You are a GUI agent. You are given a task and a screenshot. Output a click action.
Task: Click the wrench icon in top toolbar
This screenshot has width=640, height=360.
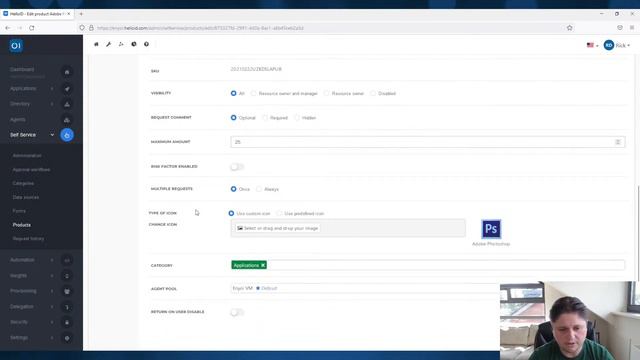click(x=109, y=44)
